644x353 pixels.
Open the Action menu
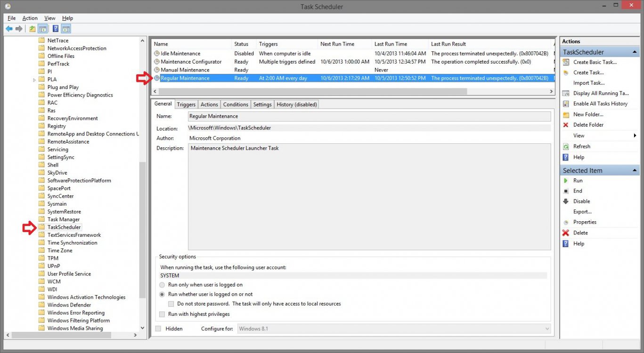(x=30, y=18)
